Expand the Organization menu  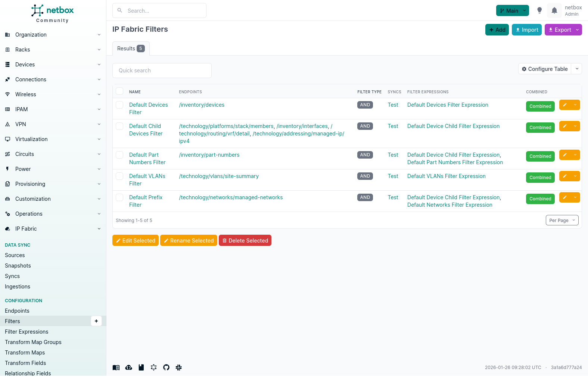coord(53,35)
